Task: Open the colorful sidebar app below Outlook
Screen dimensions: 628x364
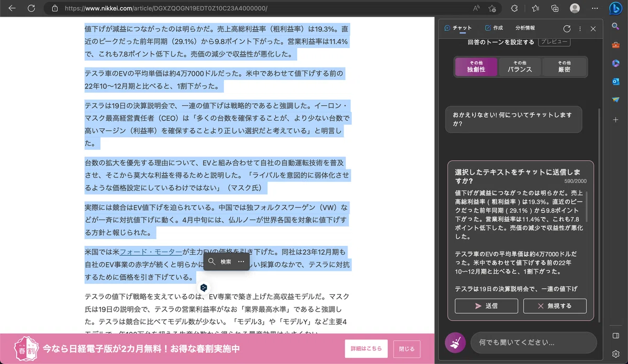Action: point(615,100)
